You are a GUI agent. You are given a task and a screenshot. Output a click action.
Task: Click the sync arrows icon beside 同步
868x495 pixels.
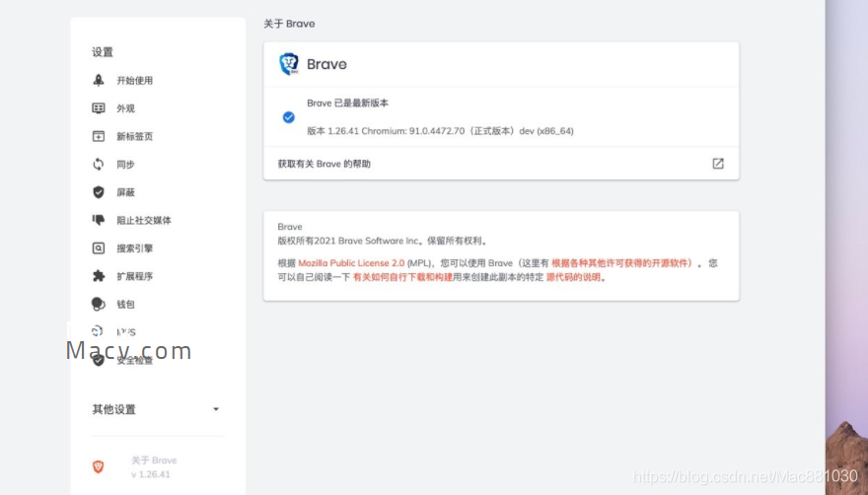pos(99,164)
